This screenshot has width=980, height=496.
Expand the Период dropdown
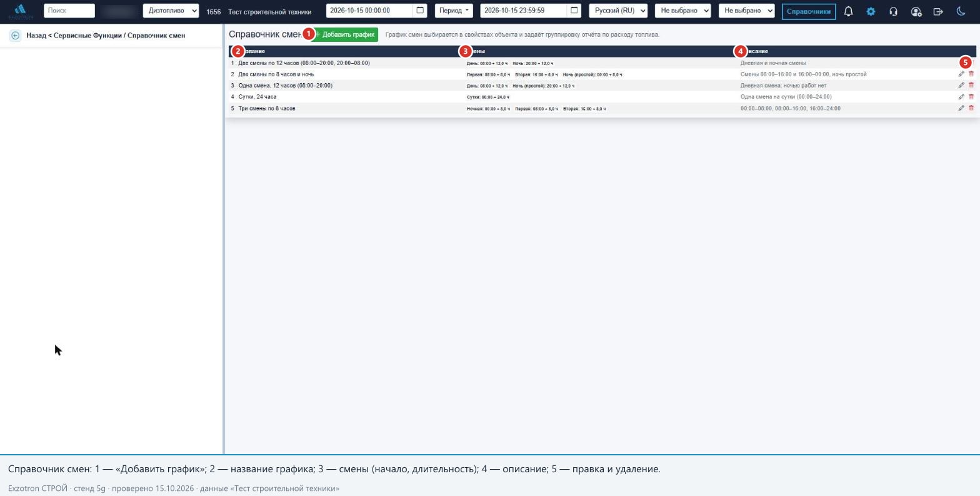454,11
